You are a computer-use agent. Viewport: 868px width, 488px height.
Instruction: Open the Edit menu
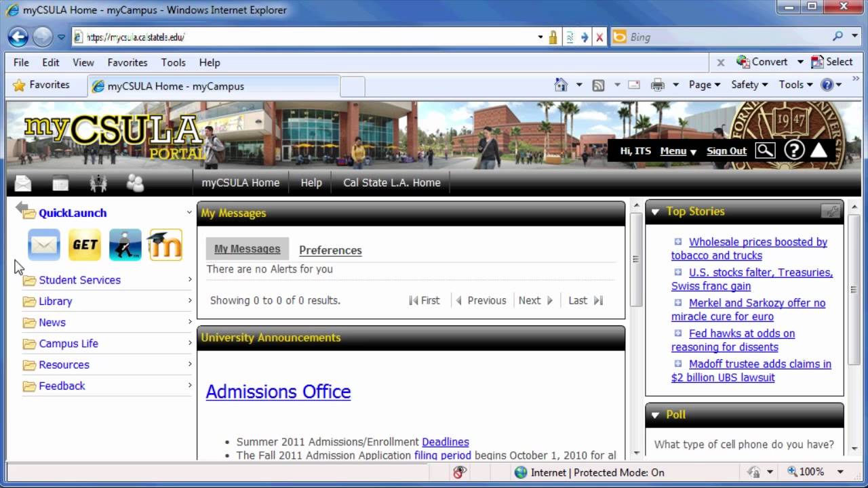[51, 62]
